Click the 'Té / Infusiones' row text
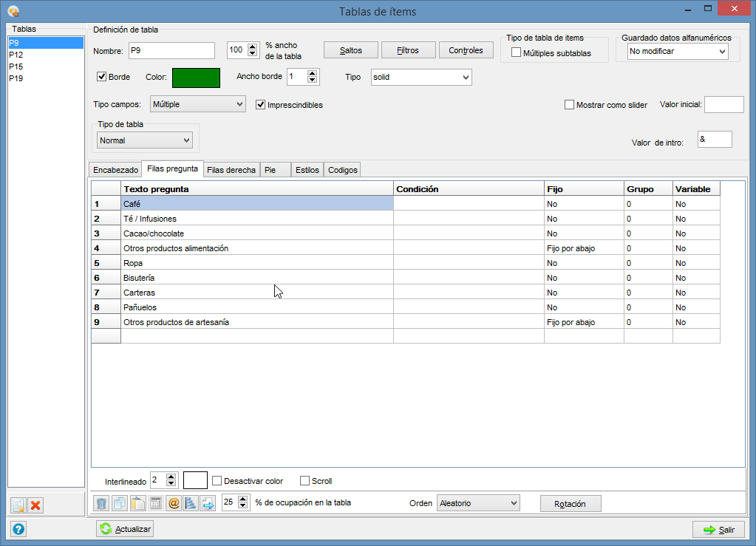Viewport: 756px width, 546px height. point(150,219)
